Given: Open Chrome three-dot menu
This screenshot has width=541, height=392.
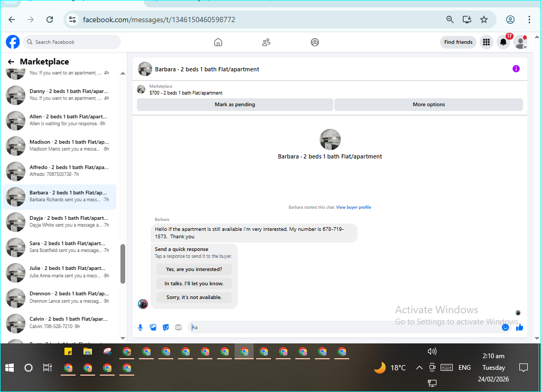Looking at the screenshot, I should [x=529, y=20].
